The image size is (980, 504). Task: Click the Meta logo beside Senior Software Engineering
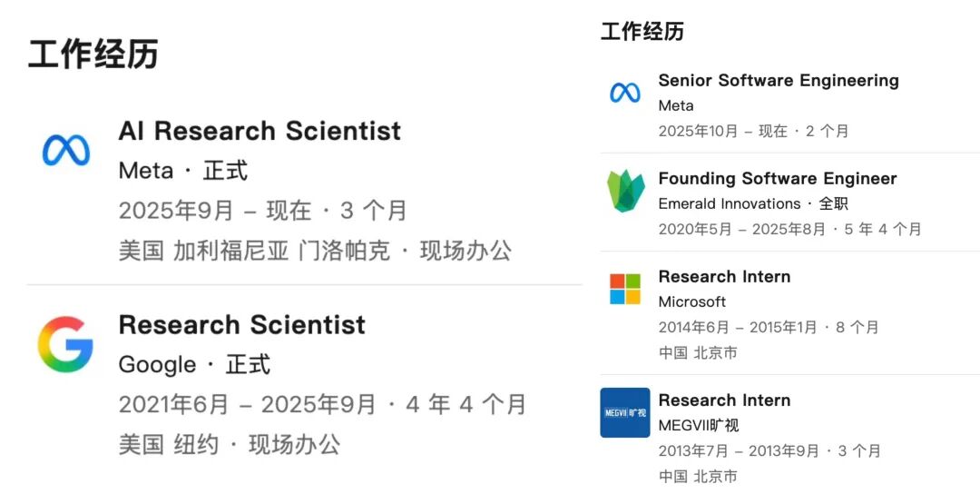[625, 92]
